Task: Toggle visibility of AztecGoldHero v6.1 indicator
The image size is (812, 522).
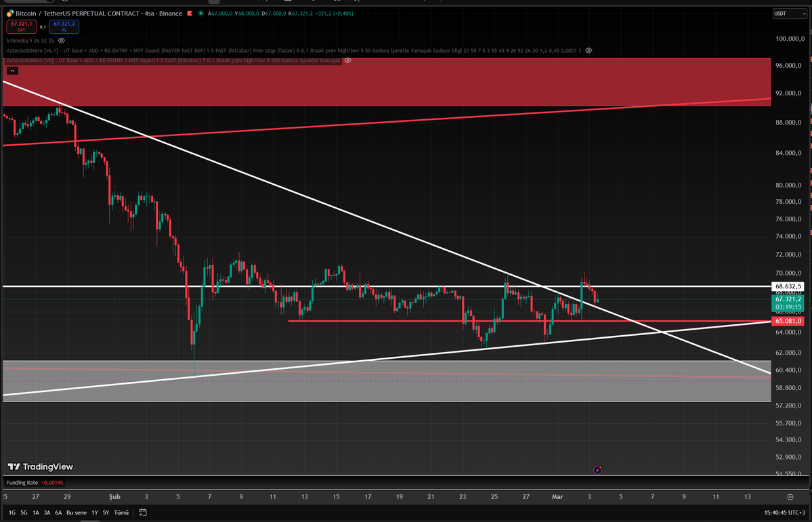Action: click(x=589, y=51)
